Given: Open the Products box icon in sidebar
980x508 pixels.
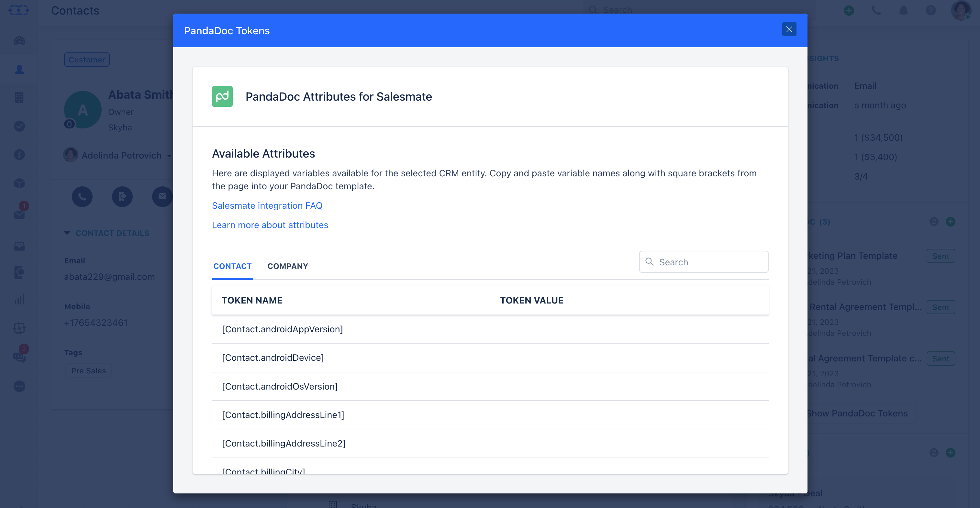Looking at the screenshot, I should [x=19, y=183].
